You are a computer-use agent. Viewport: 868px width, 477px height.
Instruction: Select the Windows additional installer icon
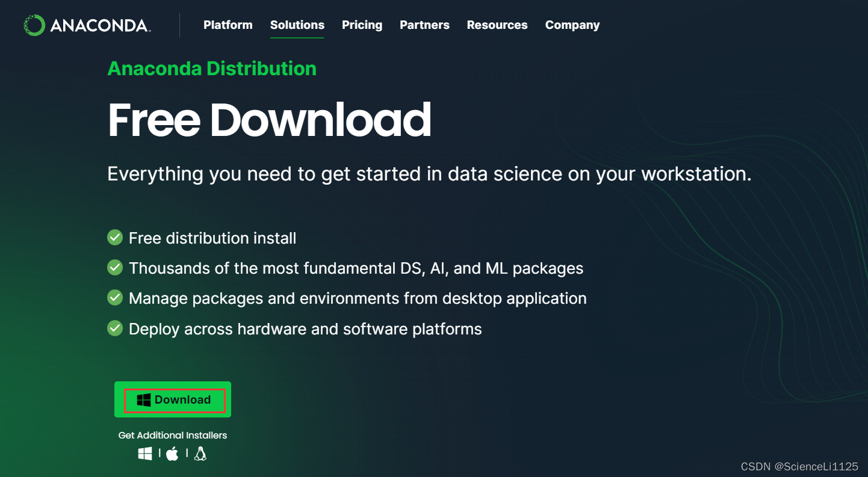tap(145, 454)
